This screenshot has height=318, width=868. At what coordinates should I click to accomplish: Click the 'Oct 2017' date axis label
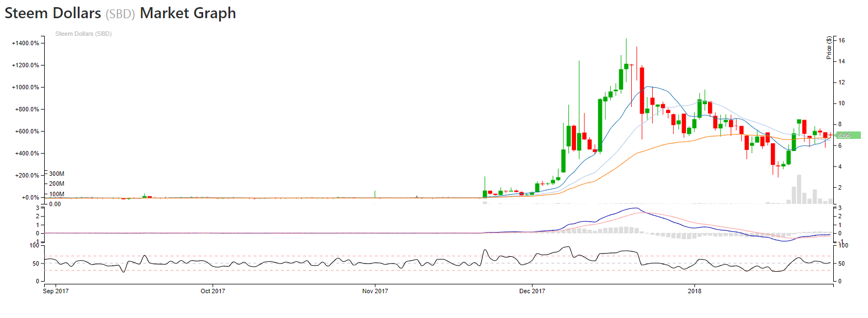point(213,291)
